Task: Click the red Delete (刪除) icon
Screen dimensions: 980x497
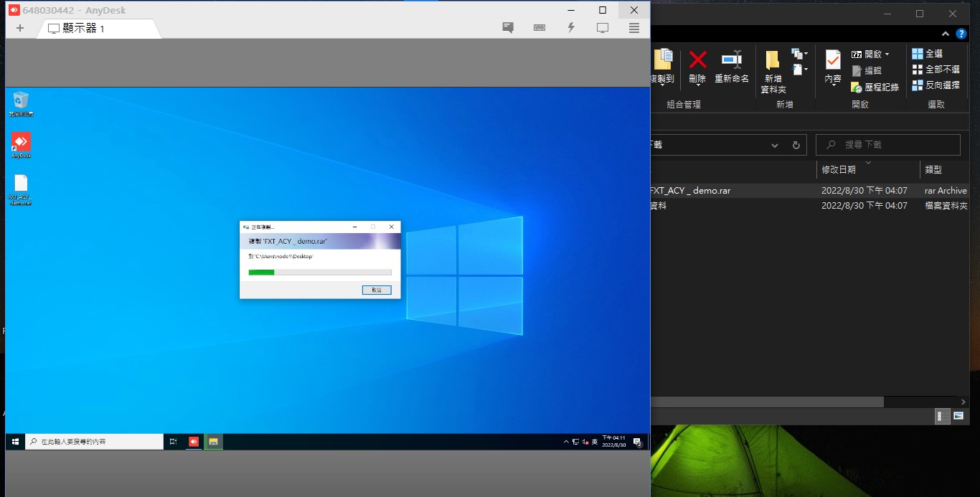Action: coord(697,67)
